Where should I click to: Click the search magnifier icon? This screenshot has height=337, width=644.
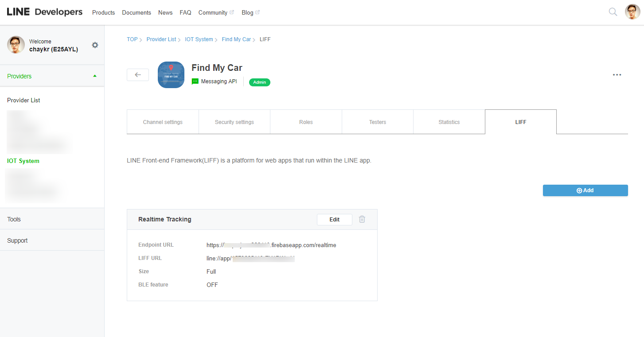click(613, 12)
